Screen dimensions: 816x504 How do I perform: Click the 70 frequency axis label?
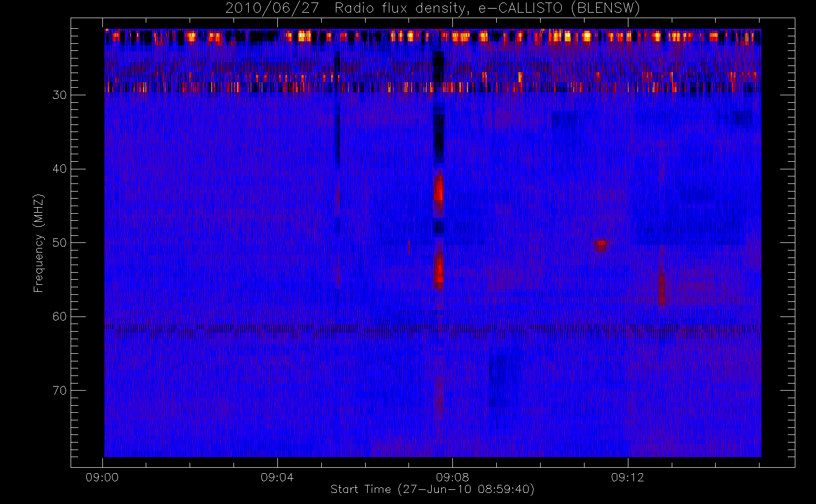[x=60, y=391]
